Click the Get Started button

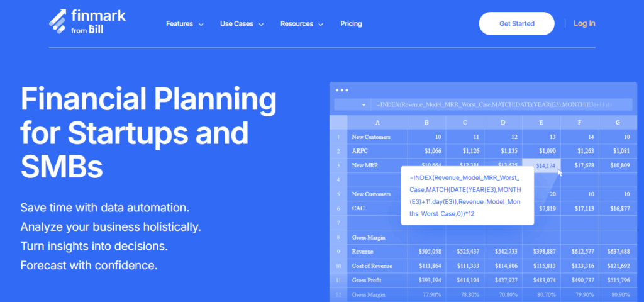516,24
